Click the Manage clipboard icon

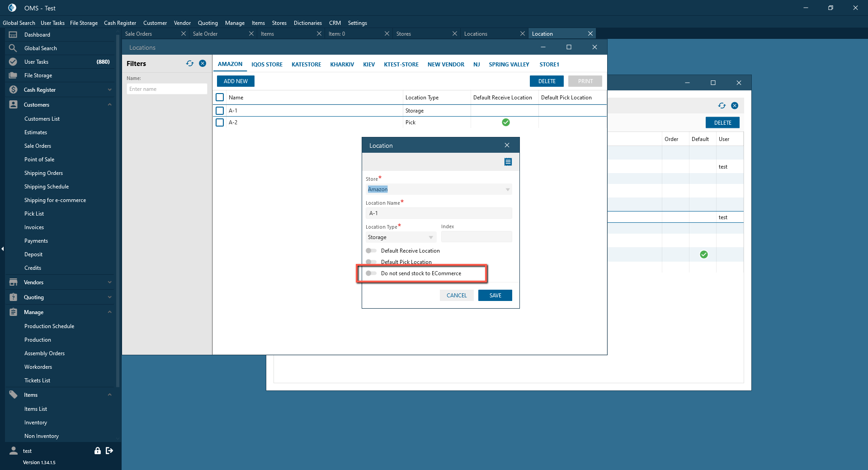point(13,312)
